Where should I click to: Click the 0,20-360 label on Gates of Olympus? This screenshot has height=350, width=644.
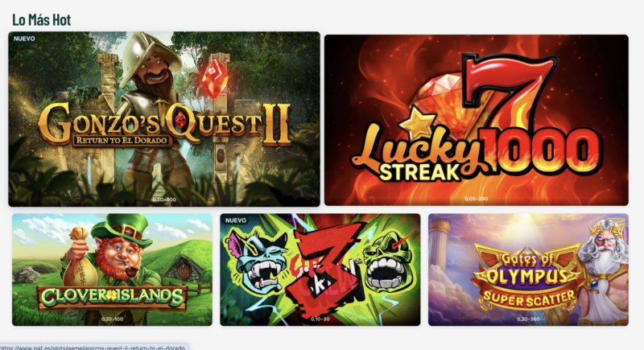[528, 319]
